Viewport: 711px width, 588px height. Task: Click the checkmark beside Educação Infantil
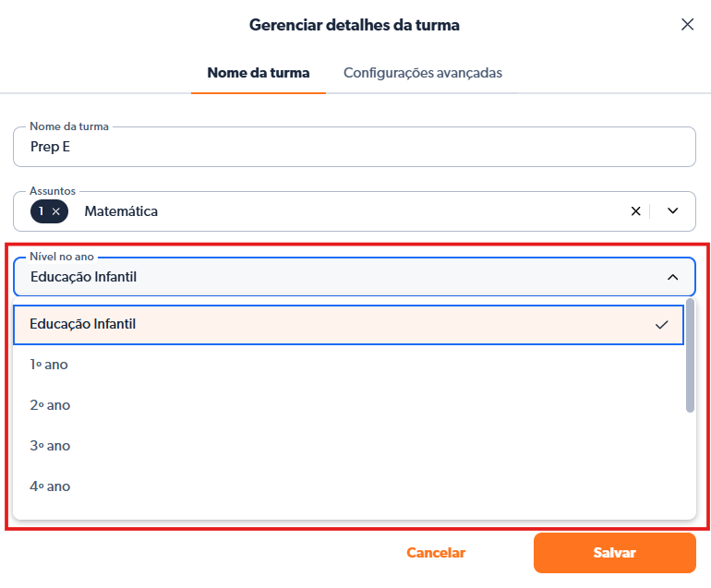pyautogui.click(x=661, y=325)
